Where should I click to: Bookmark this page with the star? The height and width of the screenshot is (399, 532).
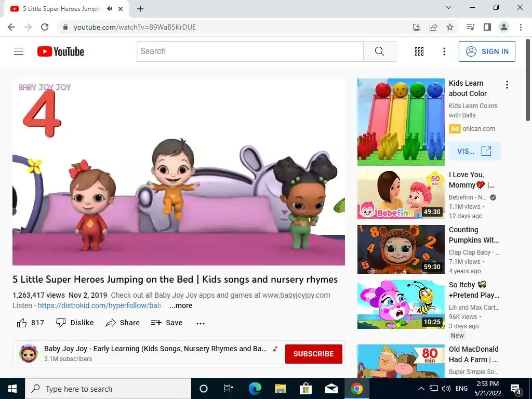coord(450,27)
